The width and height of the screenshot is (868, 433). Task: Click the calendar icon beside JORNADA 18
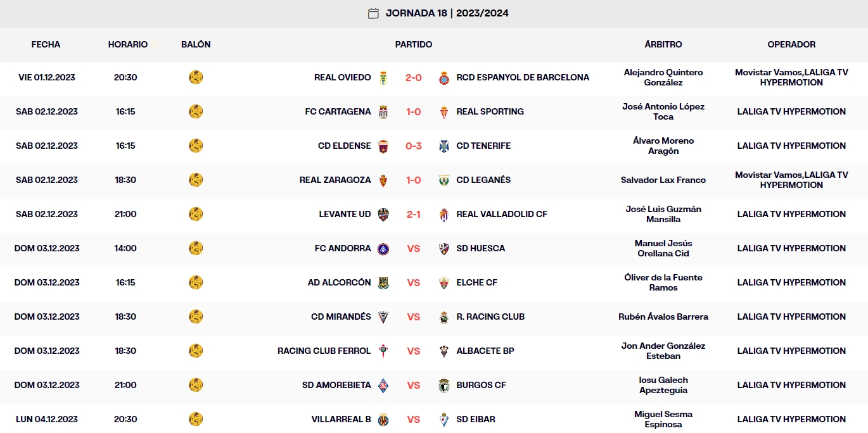[x=373, y=13]
